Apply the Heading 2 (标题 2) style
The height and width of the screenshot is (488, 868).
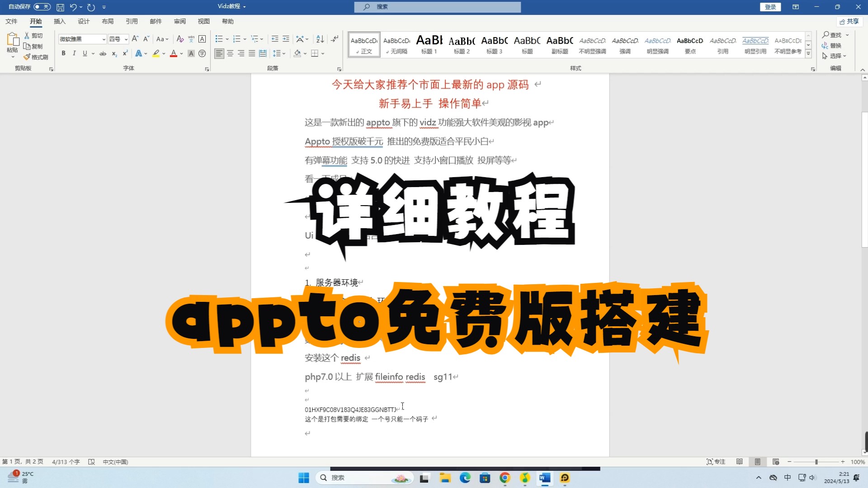tap(462, 44)
